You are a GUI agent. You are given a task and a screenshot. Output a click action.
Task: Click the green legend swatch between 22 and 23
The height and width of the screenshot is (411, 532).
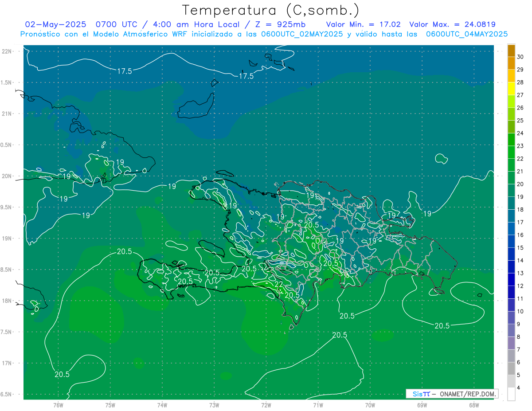(x=511, y=152)
